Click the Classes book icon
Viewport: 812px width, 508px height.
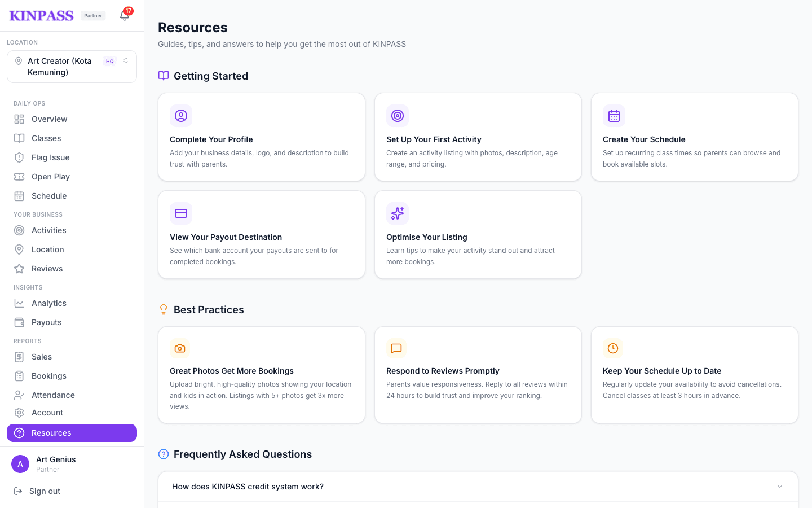[x=19, y=138]
